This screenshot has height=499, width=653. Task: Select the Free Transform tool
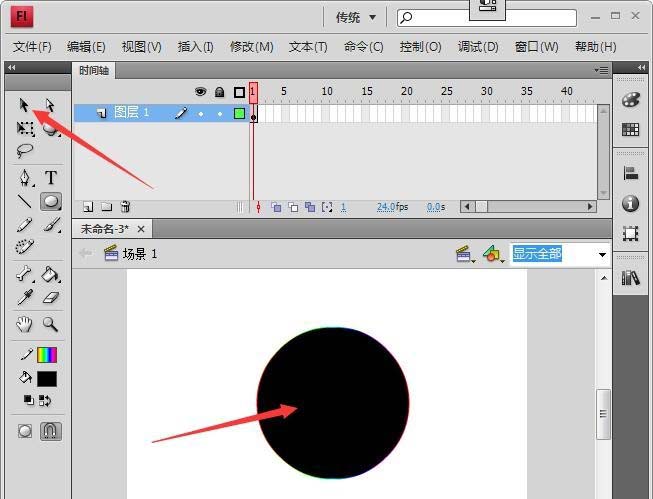25,128
